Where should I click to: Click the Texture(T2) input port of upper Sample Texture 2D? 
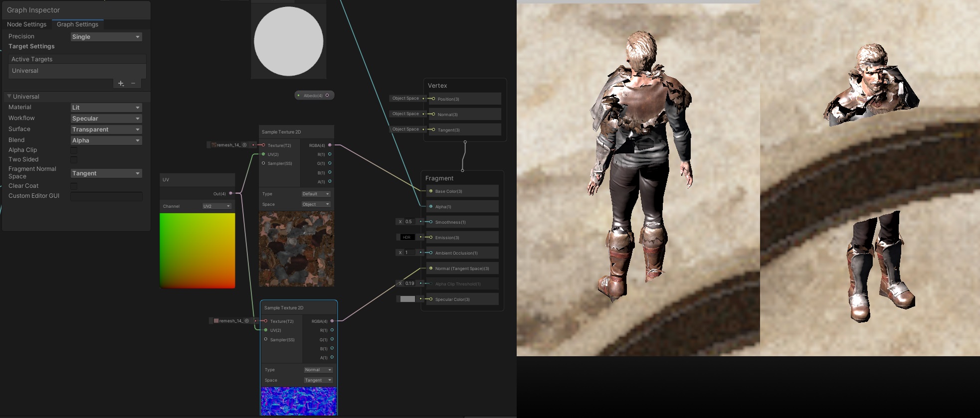tap(263, 145)
